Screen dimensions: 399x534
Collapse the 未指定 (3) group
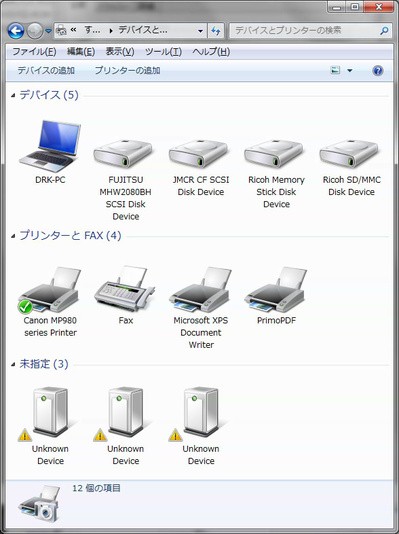(x=13, y=364)
